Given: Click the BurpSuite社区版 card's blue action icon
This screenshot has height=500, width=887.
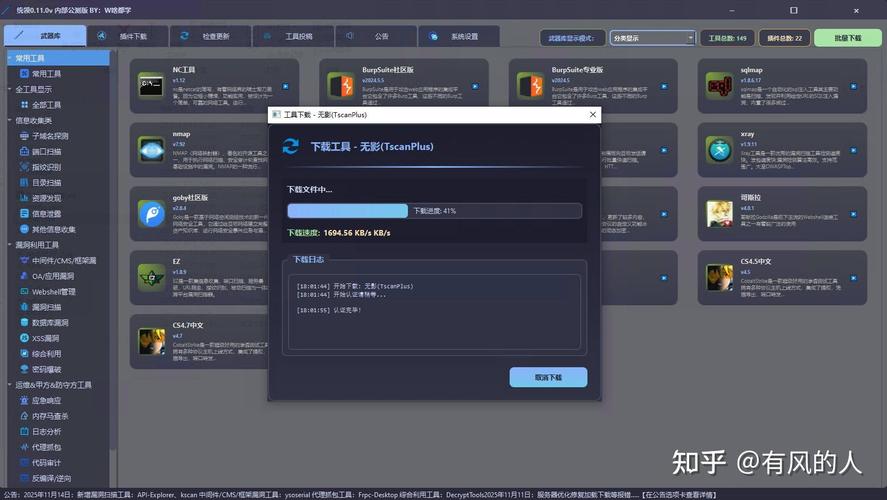Looking at the screenshot, I should [475, 87].
